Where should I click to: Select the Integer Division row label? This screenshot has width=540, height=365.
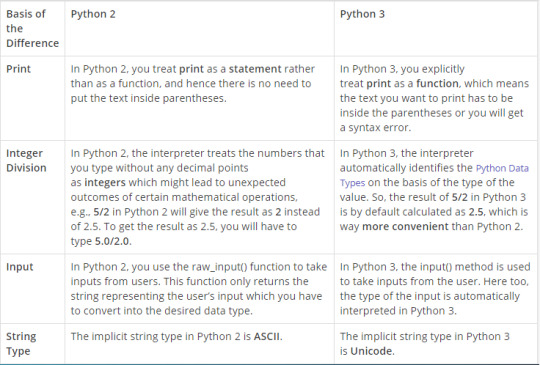point(26,160)
